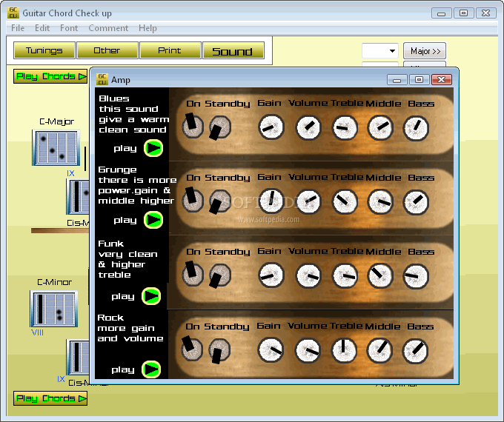504x422 pixels.
Task: Select the C-Major chord diagram
Action: 56,148
